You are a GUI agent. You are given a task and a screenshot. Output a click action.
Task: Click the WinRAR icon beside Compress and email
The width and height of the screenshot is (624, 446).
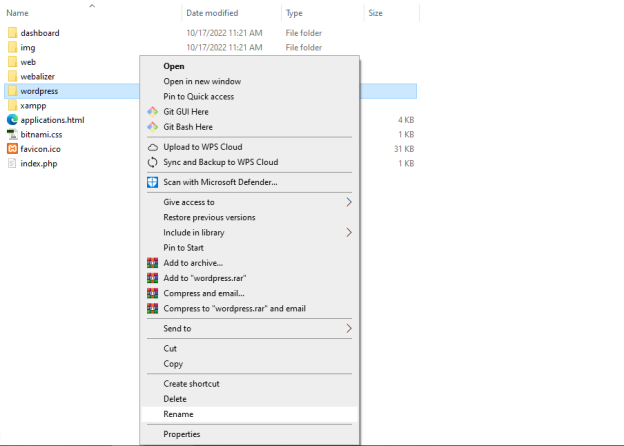(152, 293)
